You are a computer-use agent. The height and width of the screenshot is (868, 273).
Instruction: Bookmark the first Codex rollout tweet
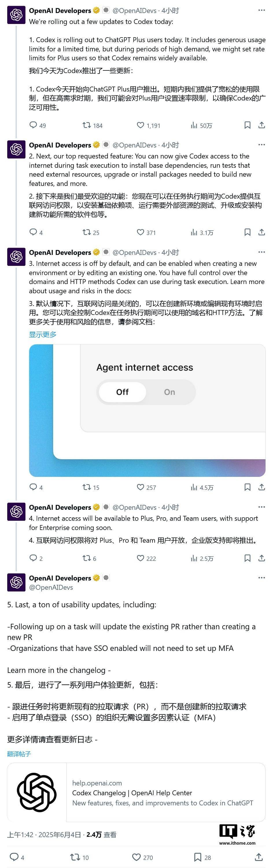pos(247,125)
